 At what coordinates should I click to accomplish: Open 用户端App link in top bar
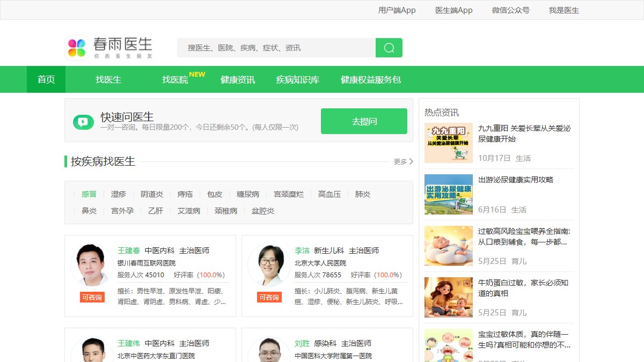point(397,10)
